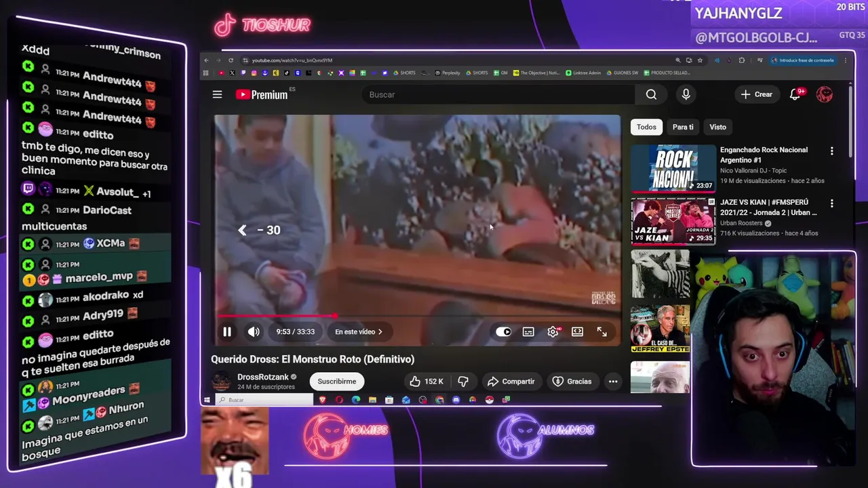Open Discord from taskbar
The width and height of the screenshot is (868, 488).
[x=456, y=400]
